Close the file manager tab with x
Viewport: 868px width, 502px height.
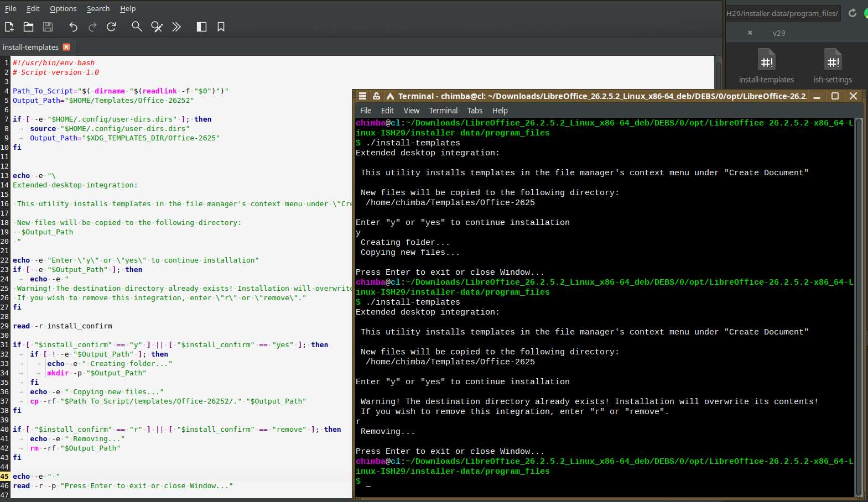(x=750, y=33)
